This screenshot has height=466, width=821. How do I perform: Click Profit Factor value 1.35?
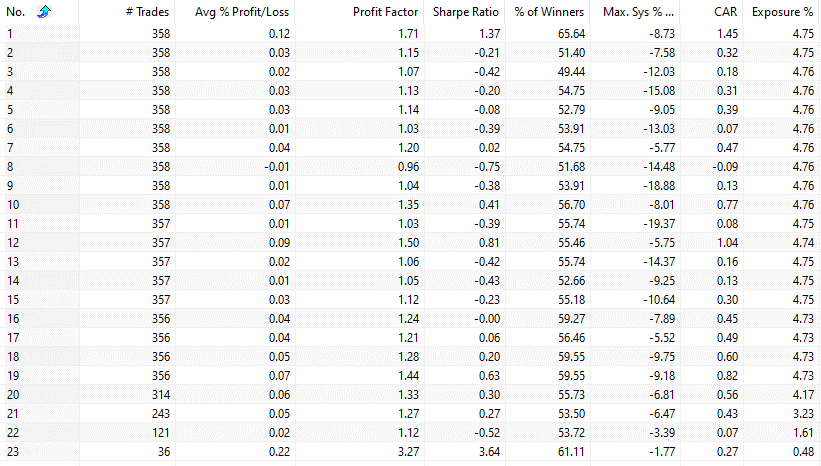(x=408, y=205)
